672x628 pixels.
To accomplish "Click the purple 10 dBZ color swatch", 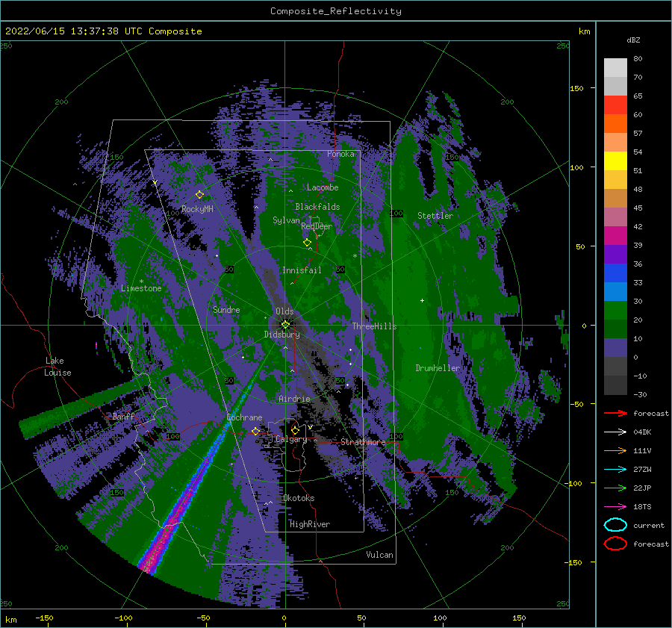I will [615, 347].
